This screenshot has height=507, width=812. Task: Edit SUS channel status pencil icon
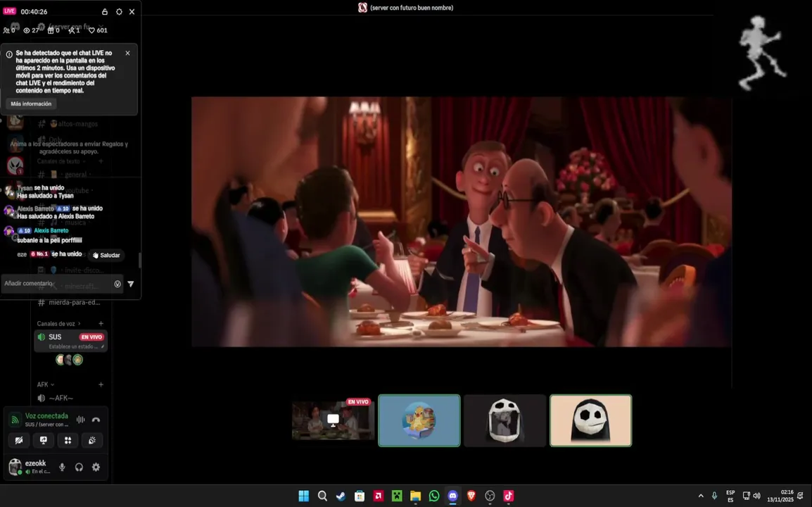pyautogui.click(x=103, y=347)
